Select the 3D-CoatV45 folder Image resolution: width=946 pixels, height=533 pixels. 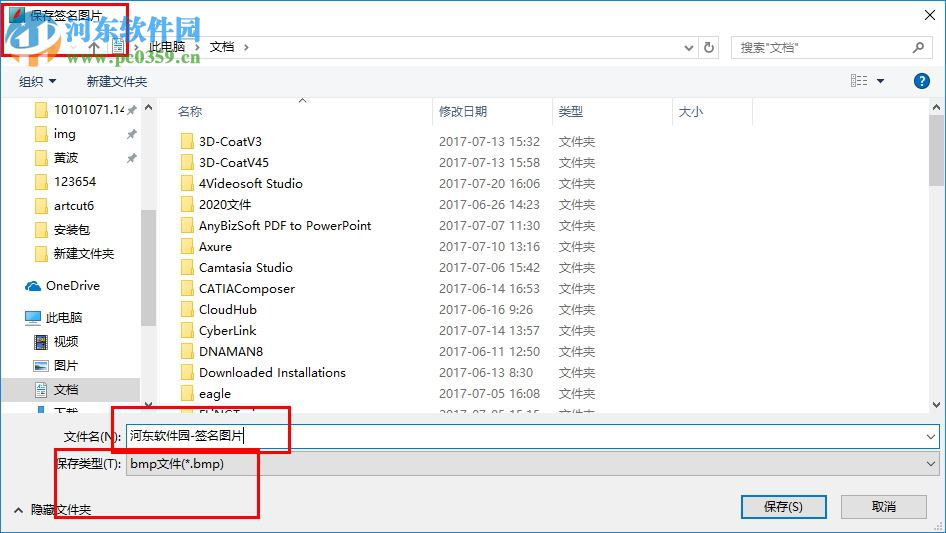click(233, 163)
